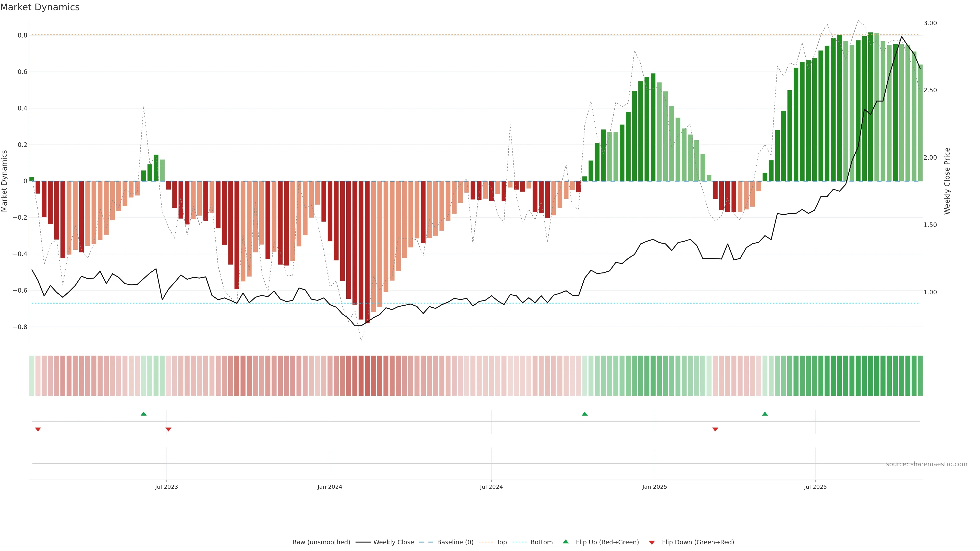This screenshot has height=551, width=980.
Task: Click the Jan 2024 x-axis label
Action: tap(330, 487)
